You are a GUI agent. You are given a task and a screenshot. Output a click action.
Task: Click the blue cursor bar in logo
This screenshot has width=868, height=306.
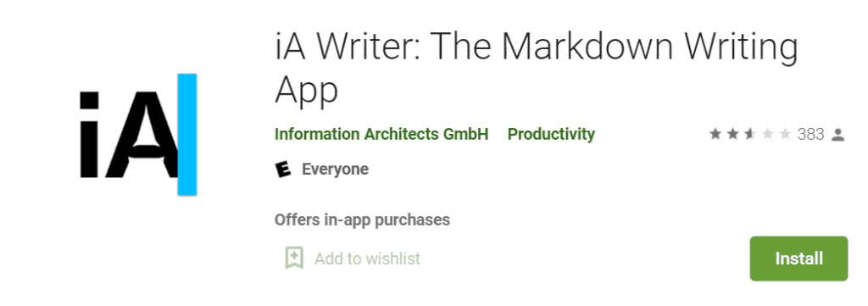(187, 135)
